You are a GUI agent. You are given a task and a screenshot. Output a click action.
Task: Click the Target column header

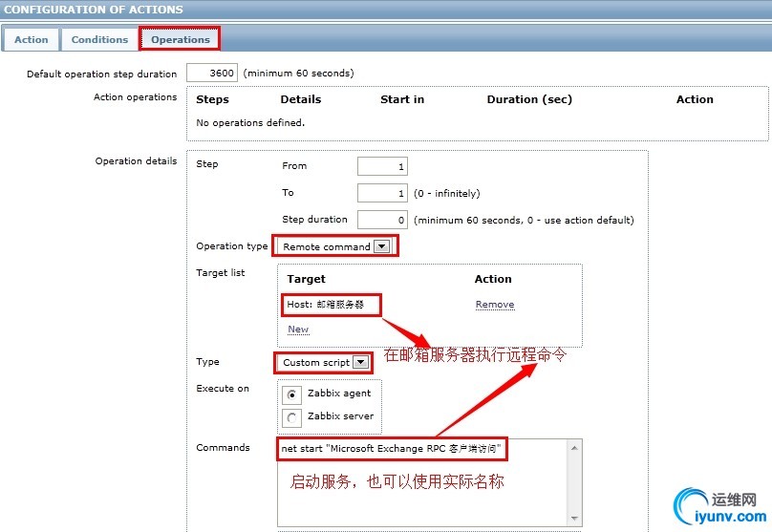[307, 279]
